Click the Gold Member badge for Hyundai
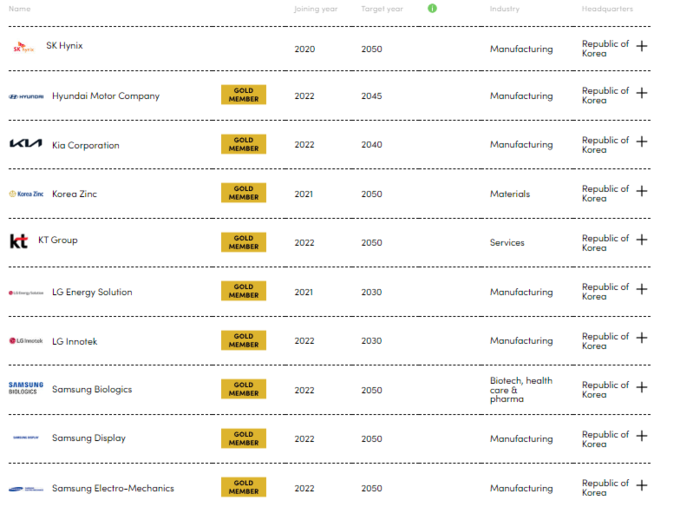680x507 pixels. pos(243,95)
